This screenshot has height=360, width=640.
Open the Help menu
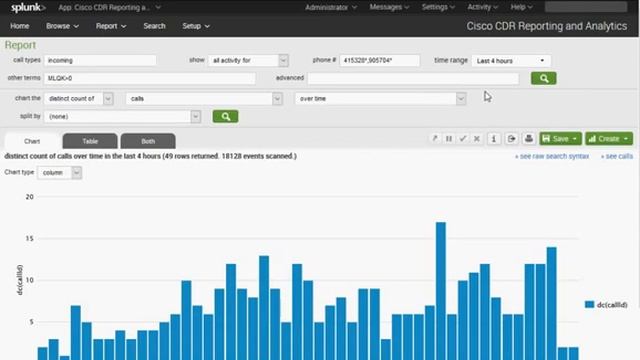522,7
